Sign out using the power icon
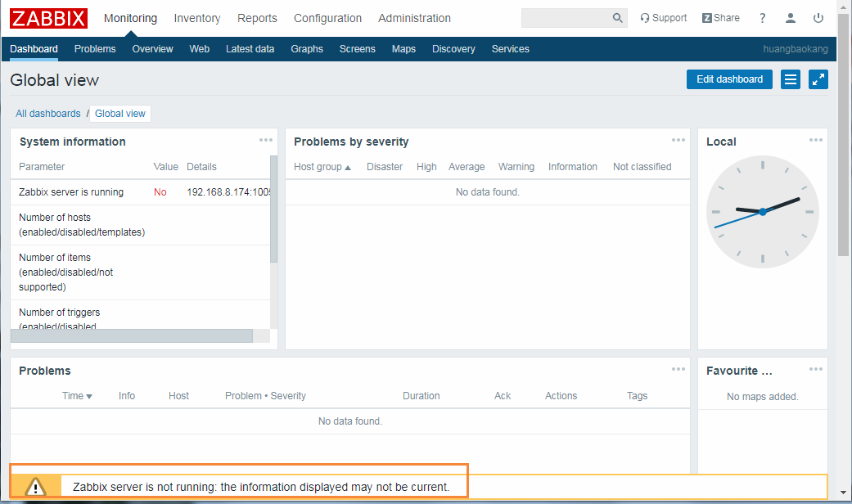The height and width of the screenshot is (504, 852). point(819,18)
